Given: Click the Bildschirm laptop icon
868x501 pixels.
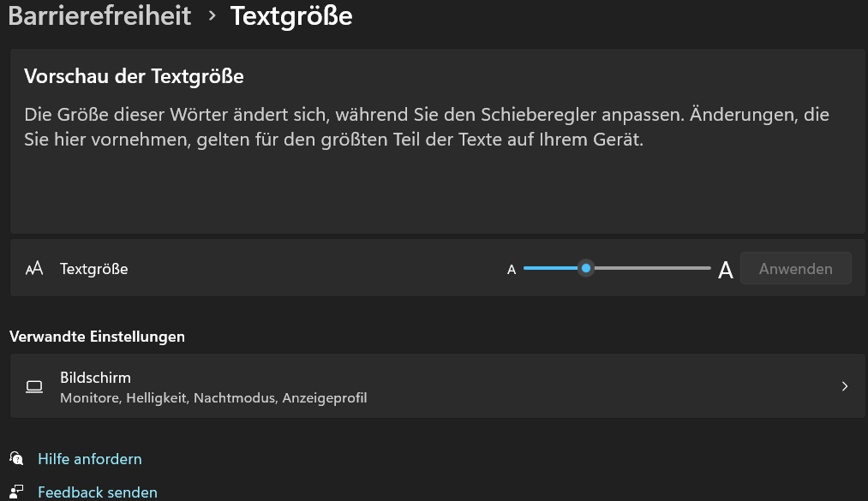Looking at the screenshot, I should click(34, 386).
